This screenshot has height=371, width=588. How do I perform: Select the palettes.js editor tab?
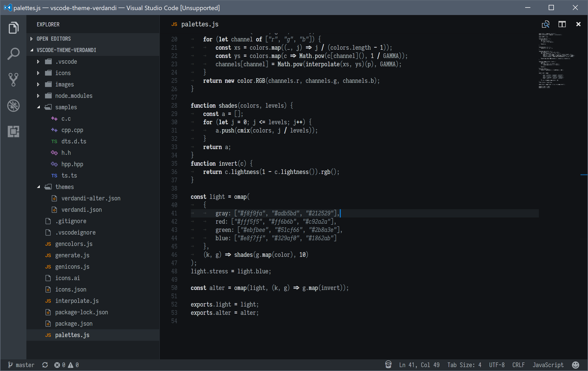199,24
